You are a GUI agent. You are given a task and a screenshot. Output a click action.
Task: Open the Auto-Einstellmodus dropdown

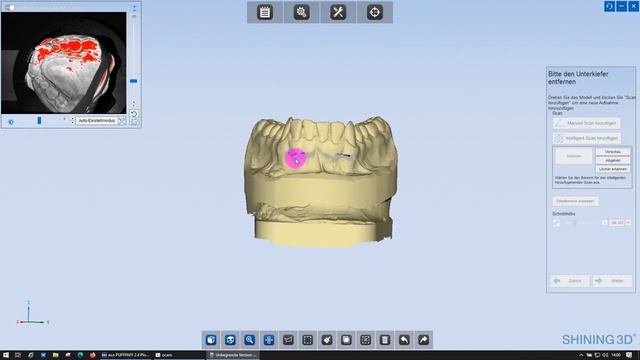pyautogui.click(x=97, y=121)
